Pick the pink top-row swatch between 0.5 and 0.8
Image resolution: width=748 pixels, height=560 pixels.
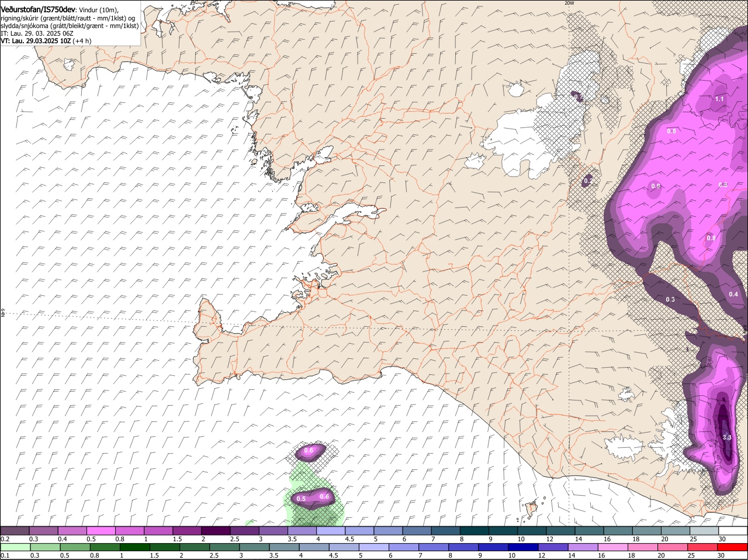(x=101, y=530)
